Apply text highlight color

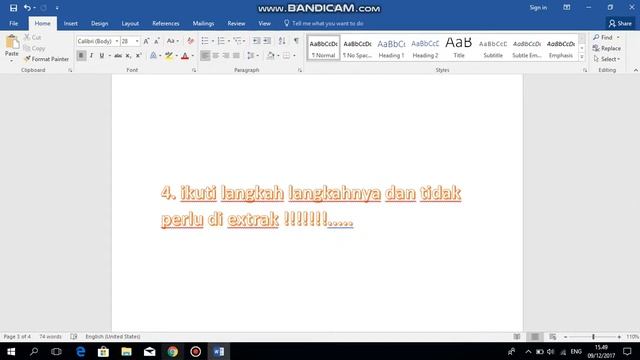point(169,56)
